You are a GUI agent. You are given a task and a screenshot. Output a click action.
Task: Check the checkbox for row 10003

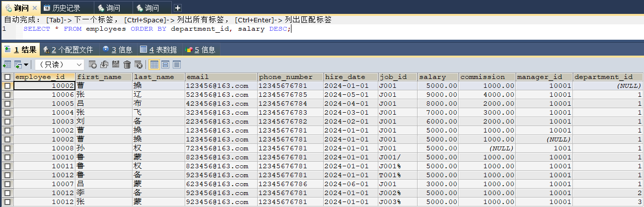(7, 122)
